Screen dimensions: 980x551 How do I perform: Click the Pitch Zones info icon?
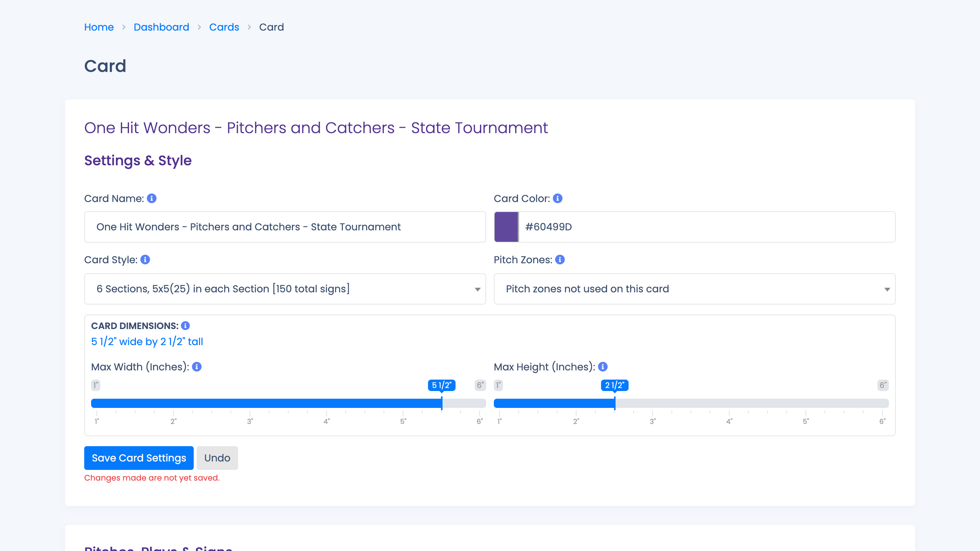click(560, 259)
